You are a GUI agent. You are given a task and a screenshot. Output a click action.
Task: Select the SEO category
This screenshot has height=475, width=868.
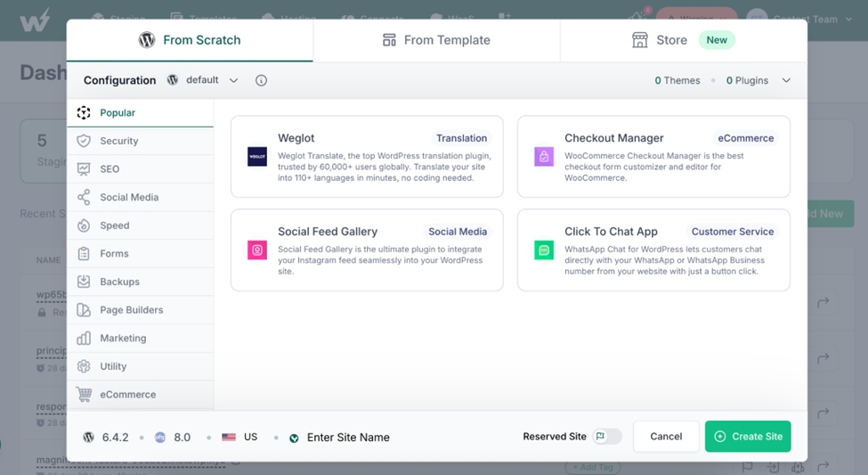tap(140, 169)
